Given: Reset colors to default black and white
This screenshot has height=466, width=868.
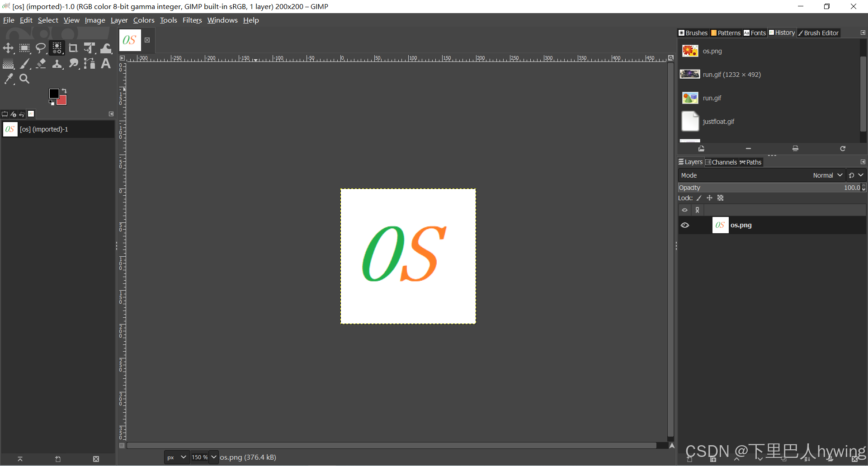Looking at the screenshot, I should tap(52, 103).
